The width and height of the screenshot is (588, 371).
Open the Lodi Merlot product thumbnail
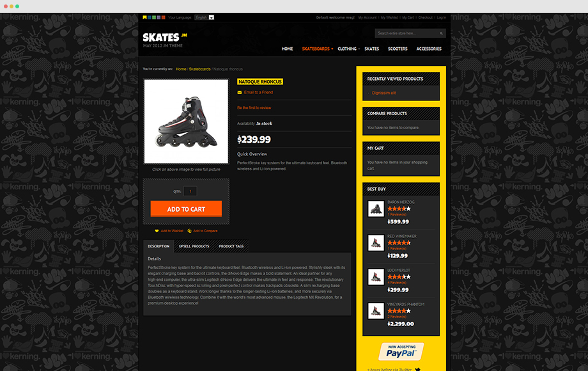coord(376,277)
